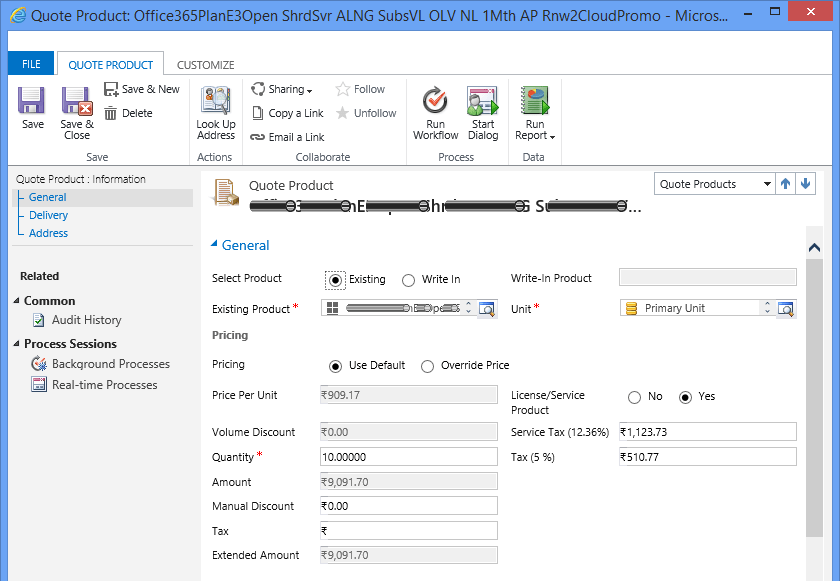Viewport: 840px width, 581px height.
Task: Open Background Processes list
Action: tap(101, 364)
